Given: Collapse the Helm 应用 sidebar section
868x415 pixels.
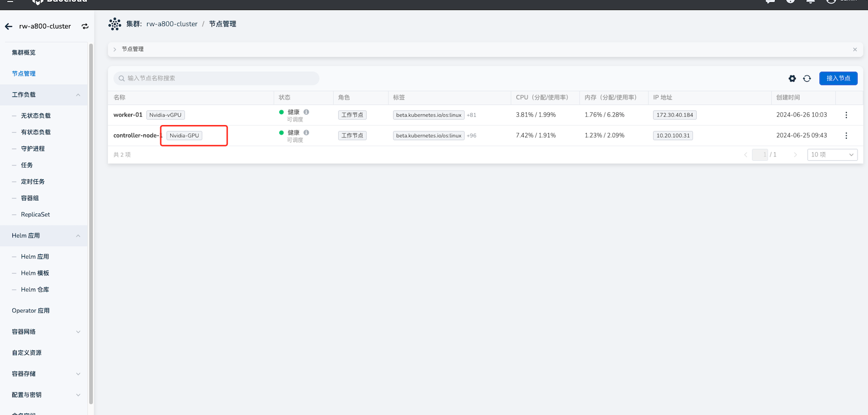Looking at the screenshot, I should (78, 236).
